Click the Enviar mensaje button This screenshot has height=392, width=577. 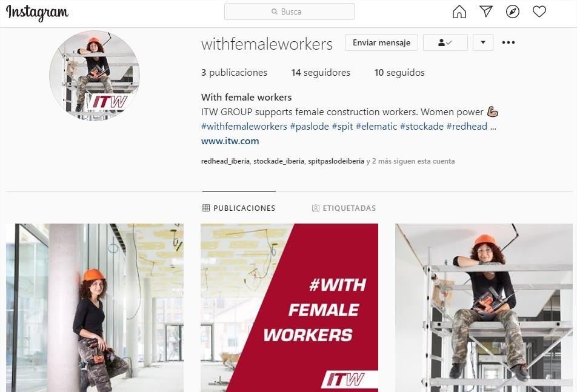381,42
